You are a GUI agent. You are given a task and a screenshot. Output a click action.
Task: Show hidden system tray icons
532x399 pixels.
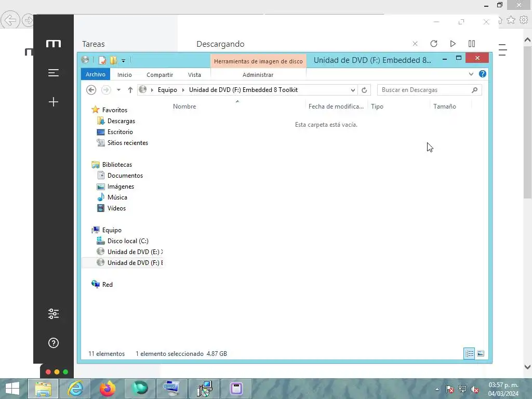click(x=437, y=389)
